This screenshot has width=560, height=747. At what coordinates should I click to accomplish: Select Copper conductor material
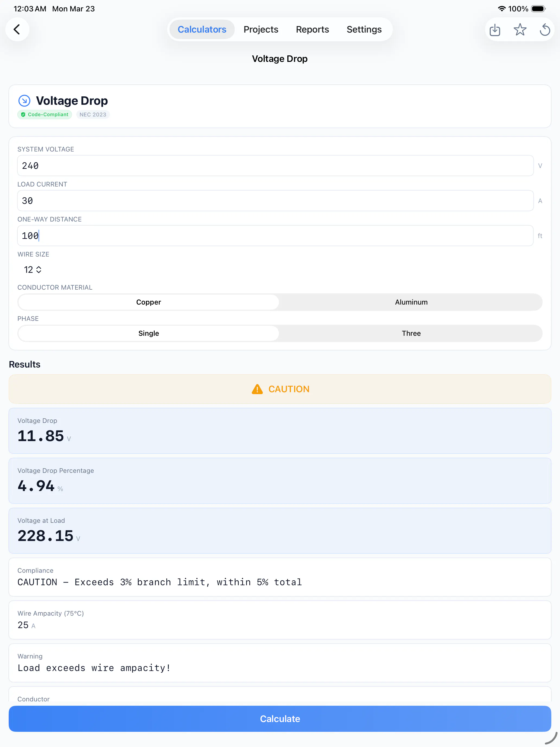tap(148, 302)
